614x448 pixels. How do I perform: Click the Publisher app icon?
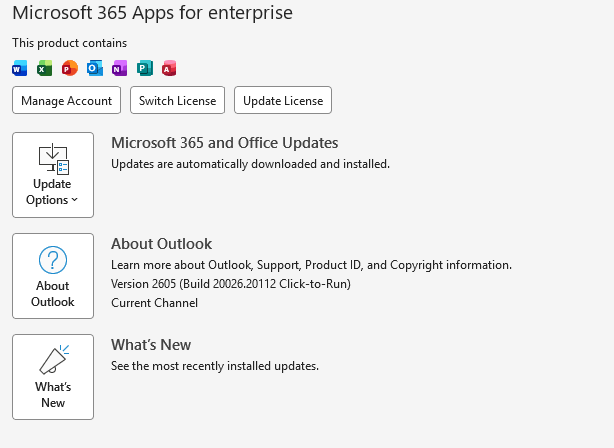click(x=145, y=68)
